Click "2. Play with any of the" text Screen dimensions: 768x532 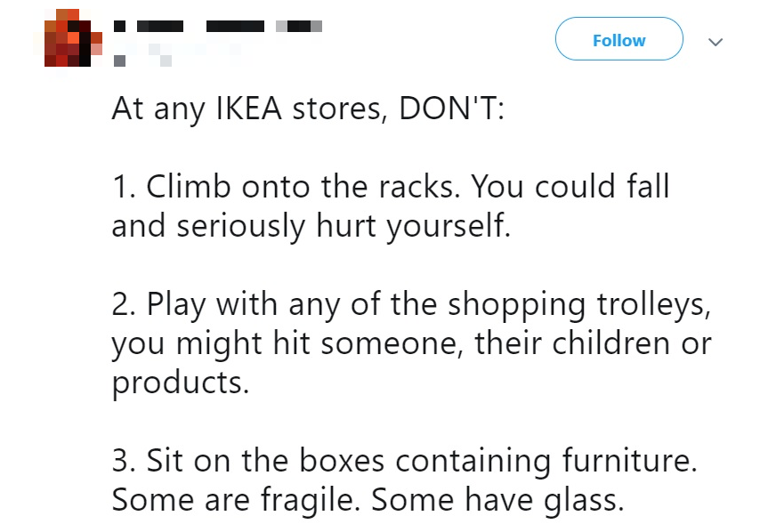(274, 304)
